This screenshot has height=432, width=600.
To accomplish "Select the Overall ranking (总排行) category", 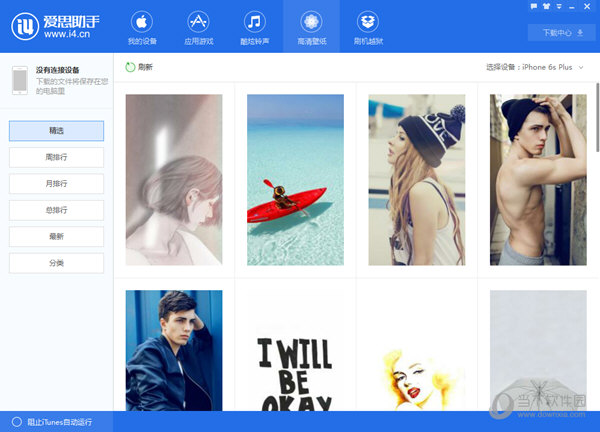I will (x=56, y=210).
